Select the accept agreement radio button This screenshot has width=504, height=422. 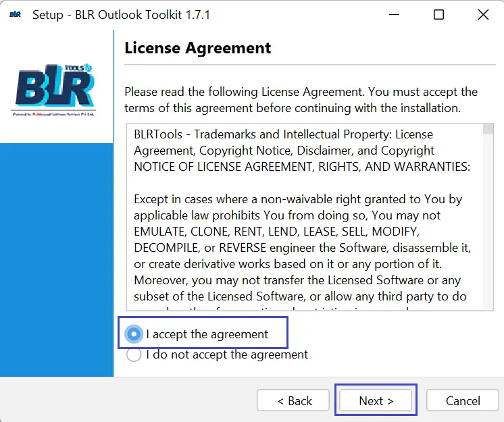click(134, 334)
